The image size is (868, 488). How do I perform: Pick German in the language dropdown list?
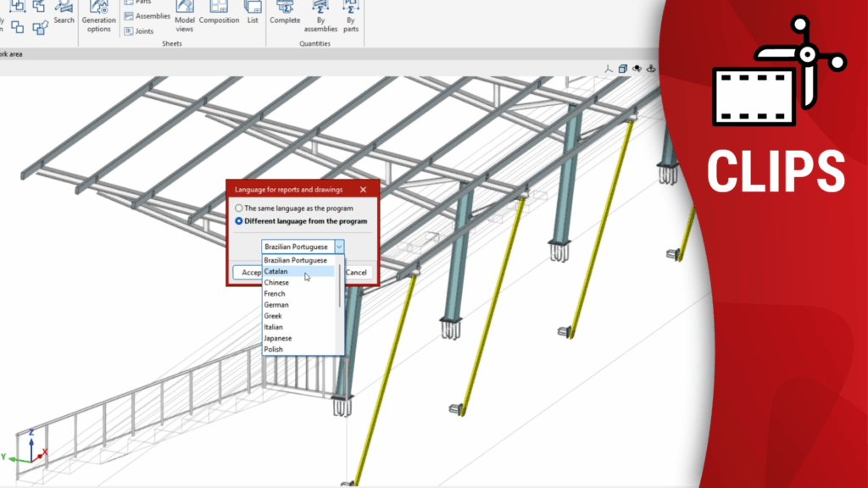(276, 305)
